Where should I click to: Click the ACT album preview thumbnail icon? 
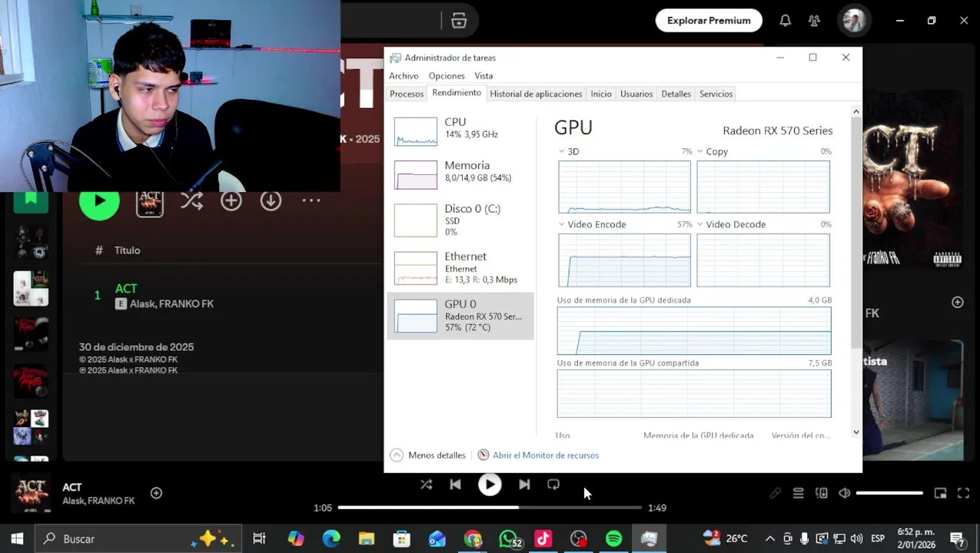pos(150,201)
